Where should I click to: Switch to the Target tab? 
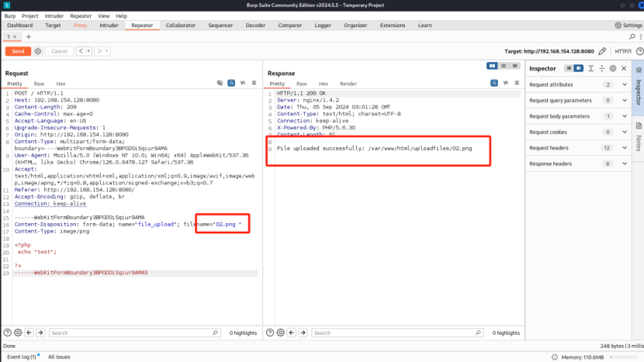(x=53, y=26)
